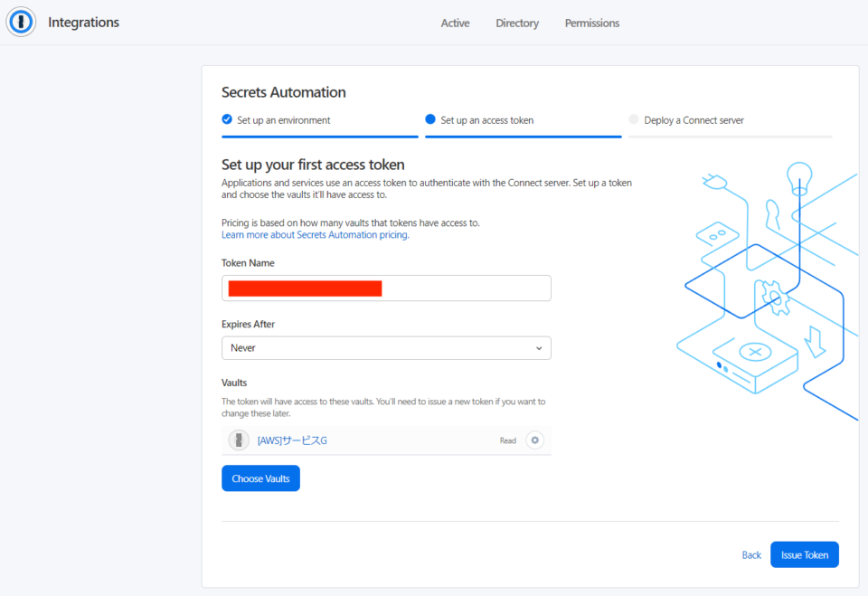The image size is (868, 596).
Task: Select the 'Set up an environment' step
Action: point(283,120)
